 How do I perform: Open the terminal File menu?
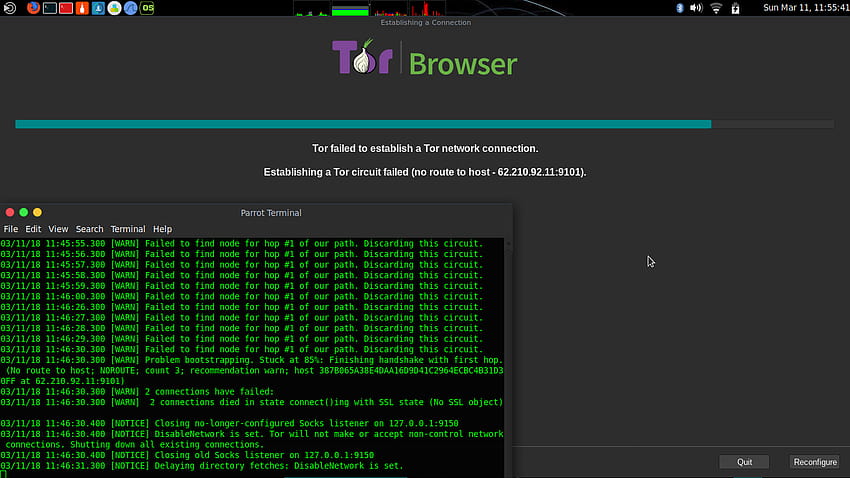click(x=11, y=229)
